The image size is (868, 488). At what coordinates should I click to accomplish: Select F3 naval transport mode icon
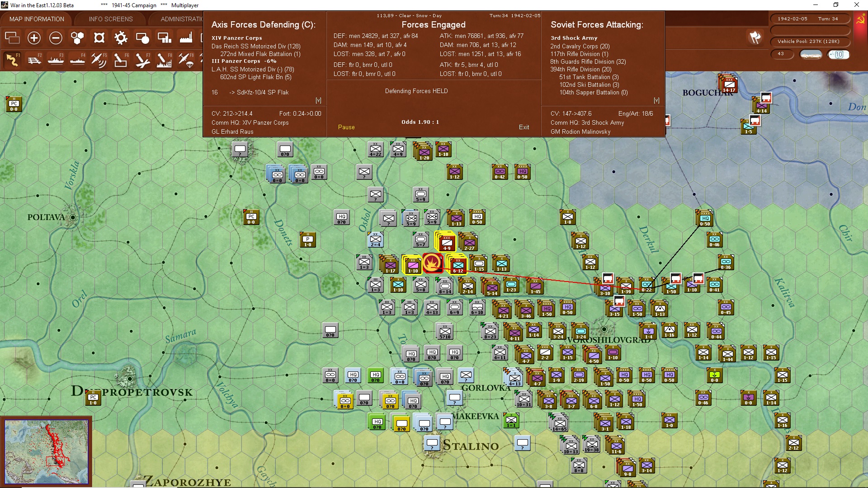pos(56,60)
